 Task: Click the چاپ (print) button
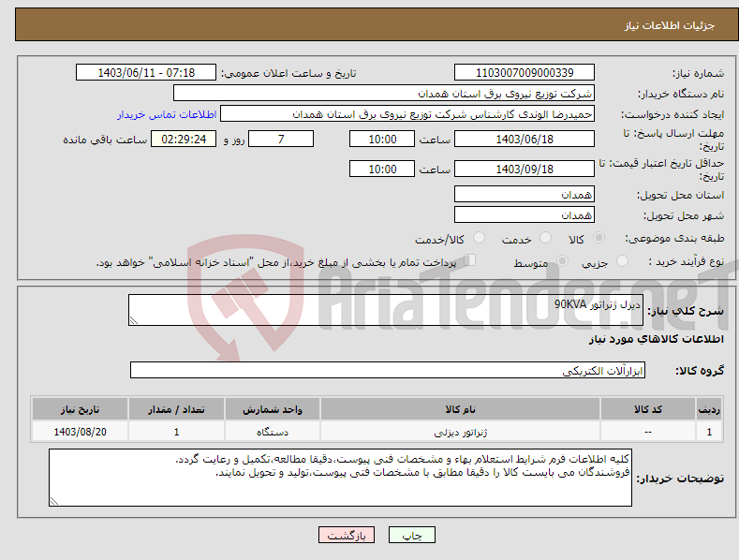(x=411, y=535)
